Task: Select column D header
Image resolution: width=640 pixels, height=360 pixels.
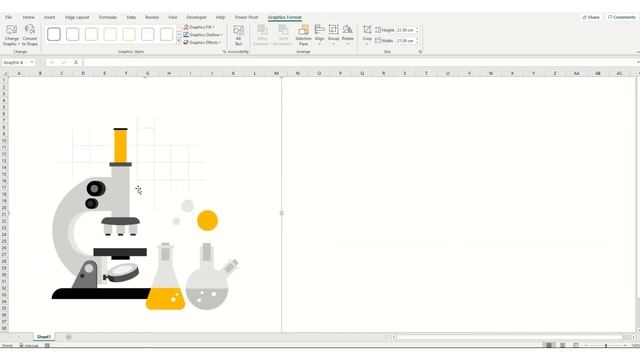Action: [x=83, y=73]
